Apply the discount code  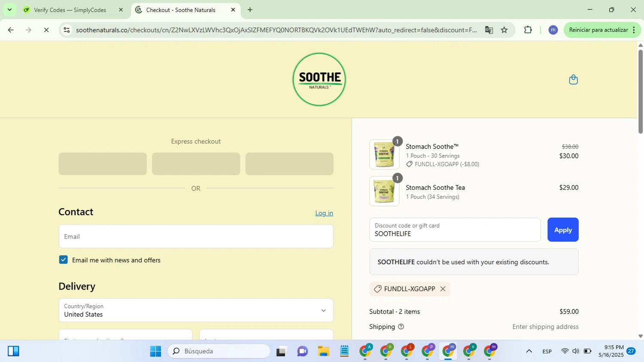(563, 230)
